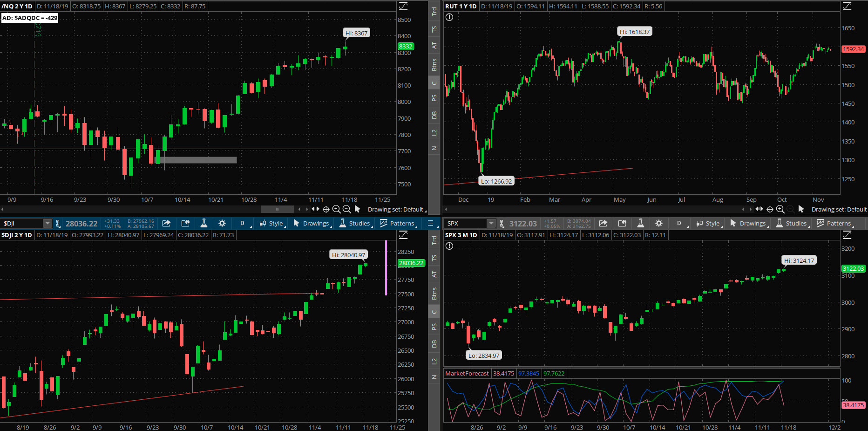Screen dimensions: 868x431
Task: Click the symbol link icon beside SPX
Action: coord(502,223)
